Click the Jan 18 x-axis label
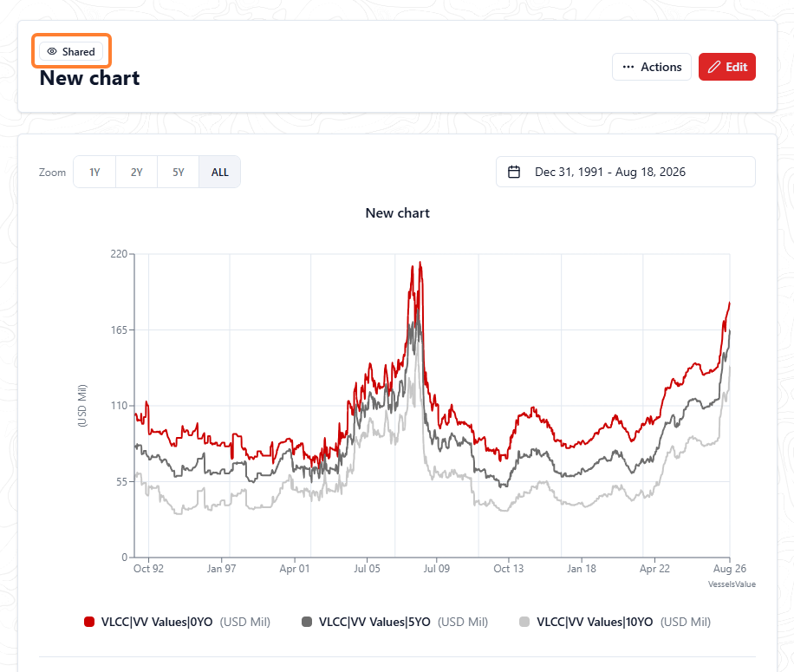 point(582,569)
